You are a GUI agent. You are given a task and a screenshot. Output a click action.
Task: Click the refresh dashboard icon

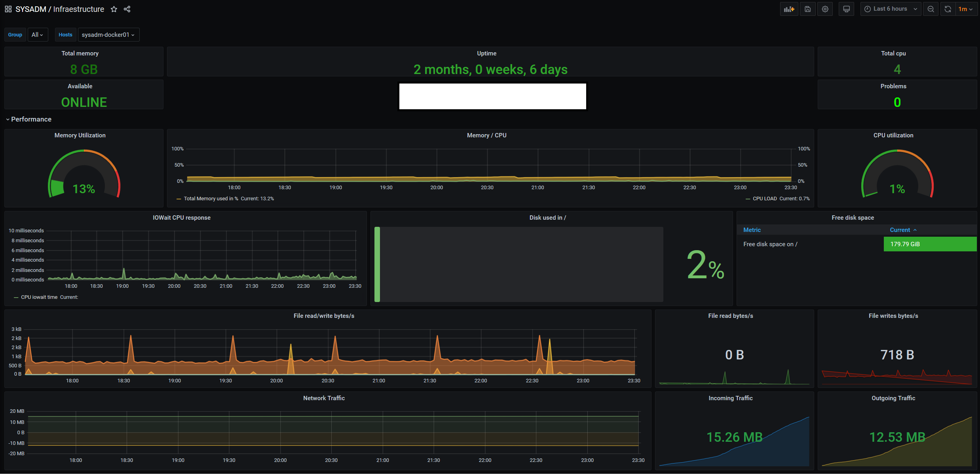[x=948, y=9]
